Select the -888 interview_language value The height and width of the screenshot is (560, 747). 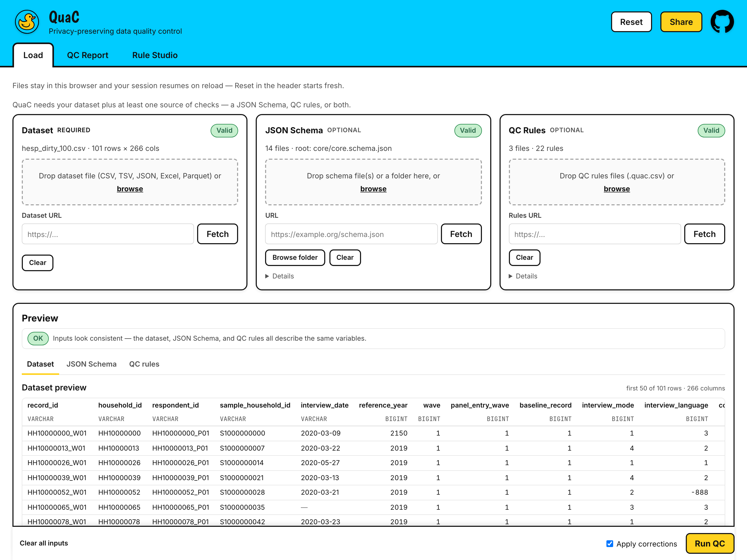(x=699, y=493)
